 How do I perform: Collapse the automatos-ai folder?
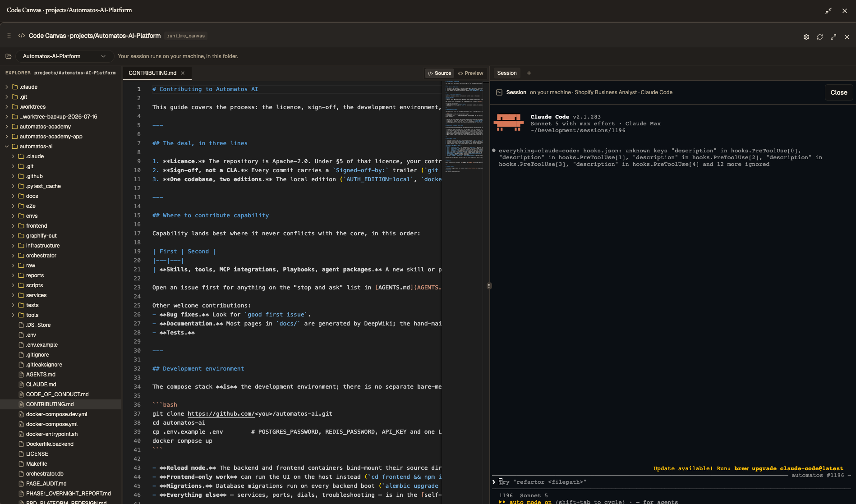[x=61, y=147]
